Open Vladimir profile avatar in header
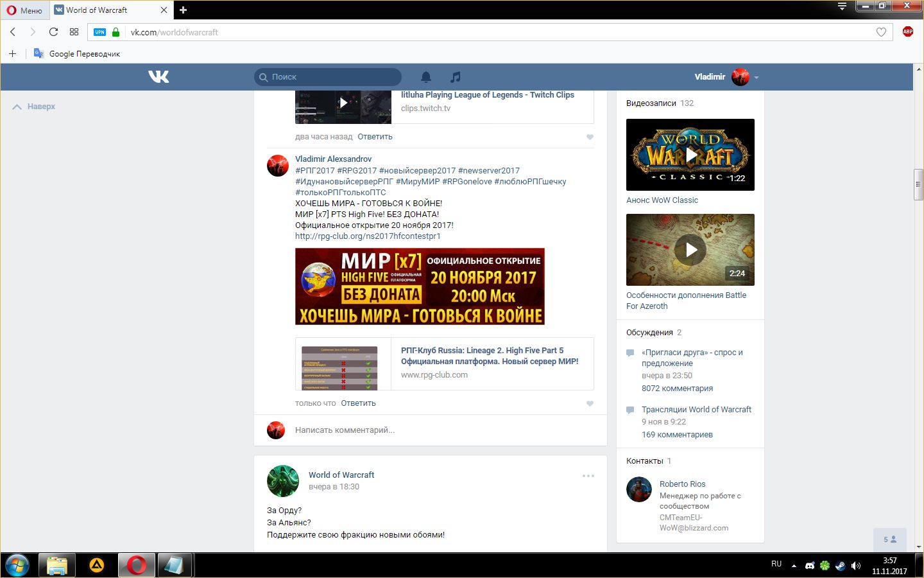This screenshot has width=924, height=578. click(740, 77)
